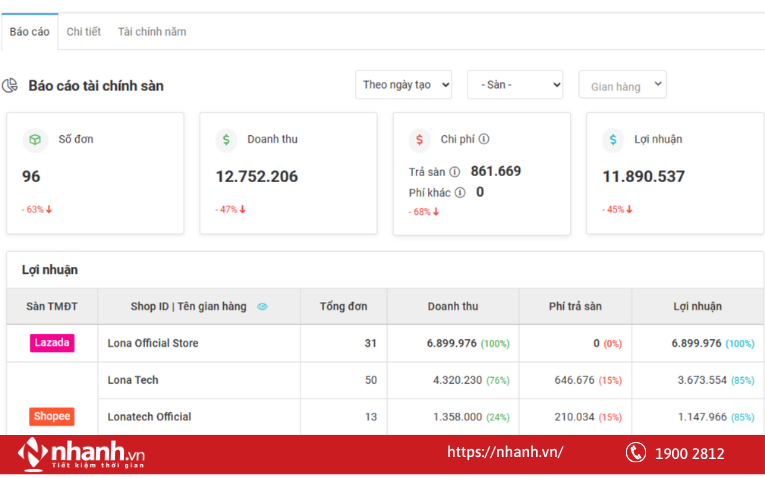Image resolution: width=765 pixels, height=478 pixels.
Task: Open the Theo ngày tạo dropdown
Action: 403,85
